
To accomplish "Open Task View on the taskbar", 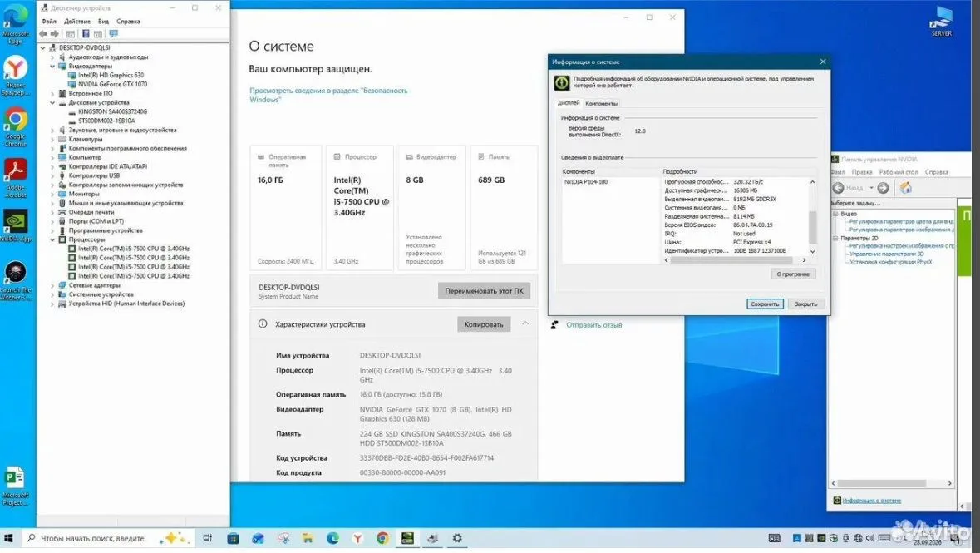I will (x=208, y=538).
